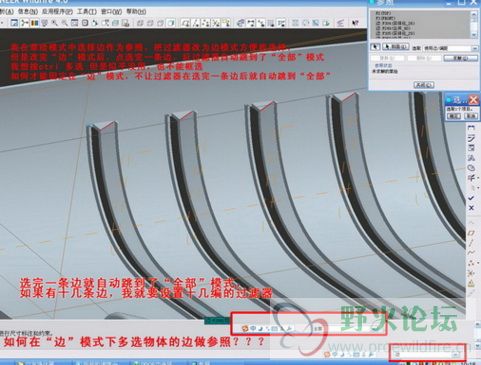Click the 求解(S) button
Image resolution: width=481 pixels, height=365 pixels.
[x=461, y=58]
